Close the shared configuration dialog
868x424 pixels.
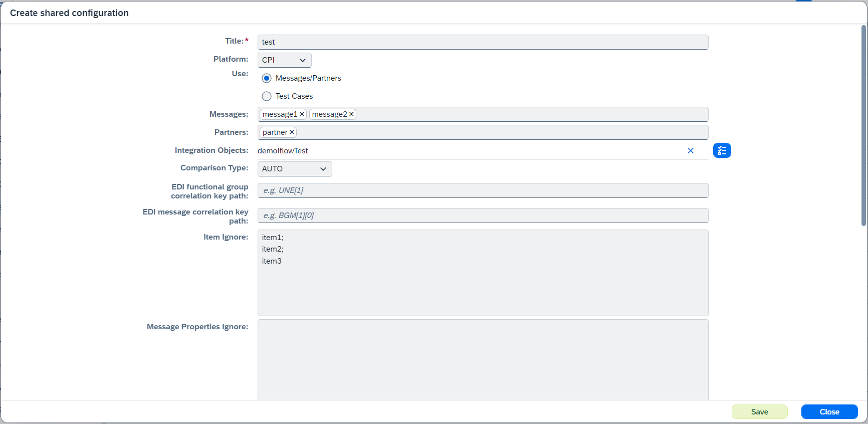829,411
